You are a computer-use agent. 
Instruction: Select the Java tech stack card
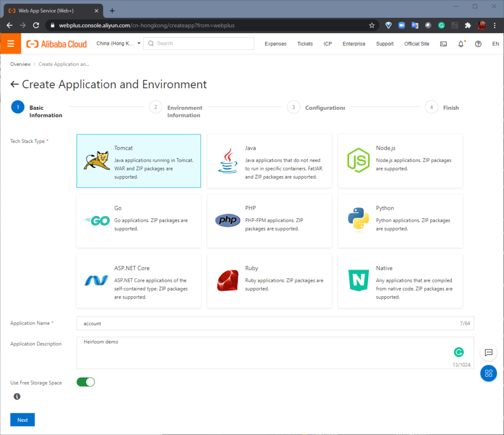pos(269,161)
